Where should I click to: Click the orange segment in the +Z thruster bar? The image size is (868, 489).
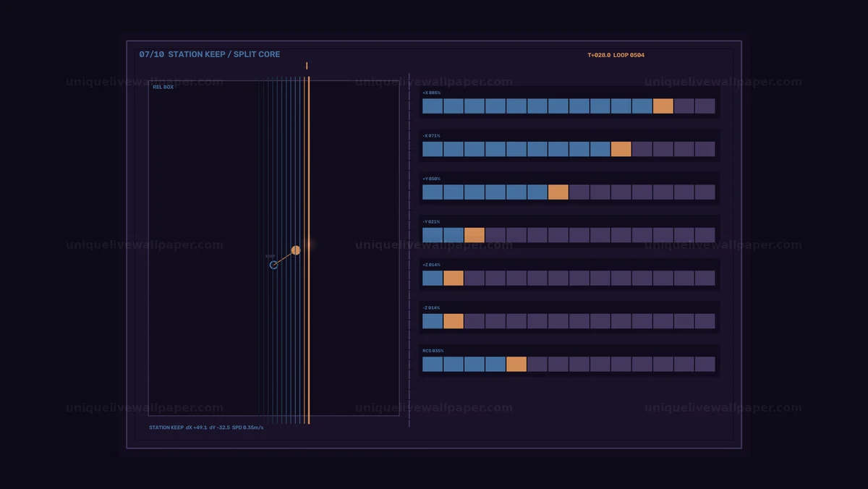tap(454, 278)
